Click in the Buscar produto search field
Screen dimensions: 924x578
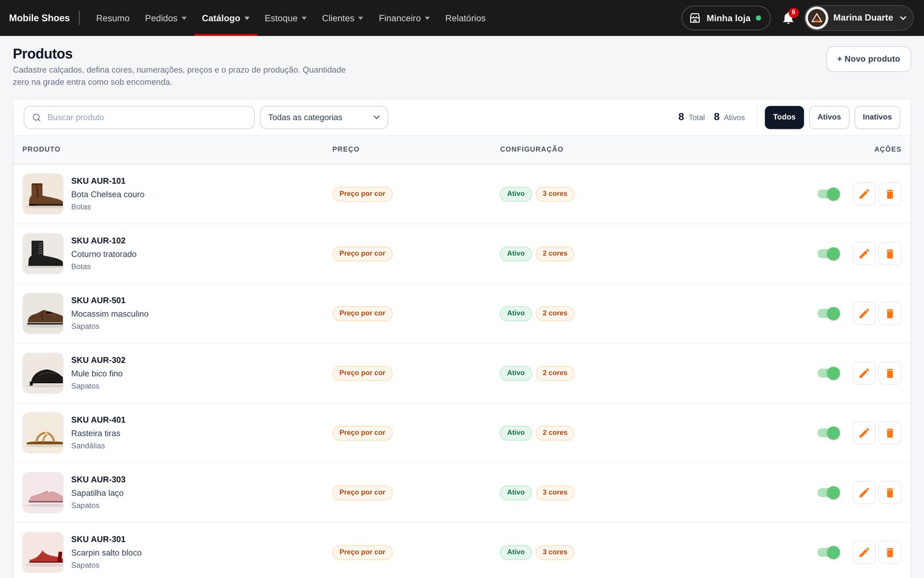tap(139, 117)
